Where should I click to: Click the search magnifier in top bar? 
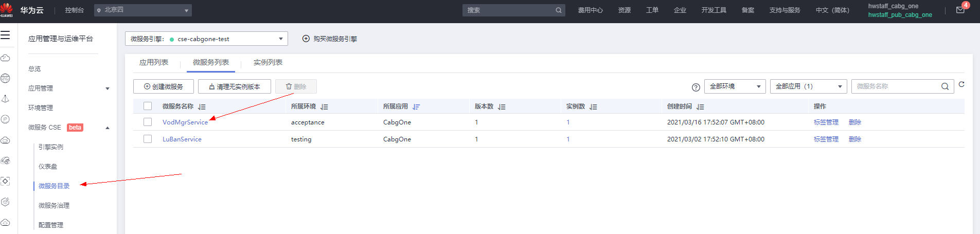click(x=559, y=10)
